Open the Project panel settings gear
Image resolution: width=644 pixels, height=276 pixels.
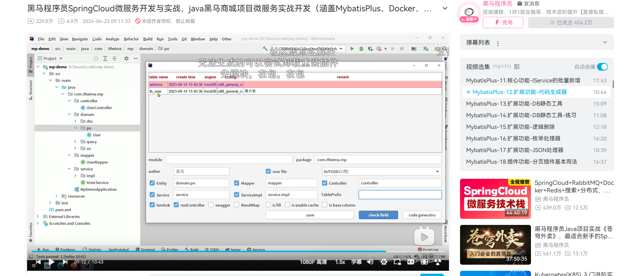pos(126,58)
